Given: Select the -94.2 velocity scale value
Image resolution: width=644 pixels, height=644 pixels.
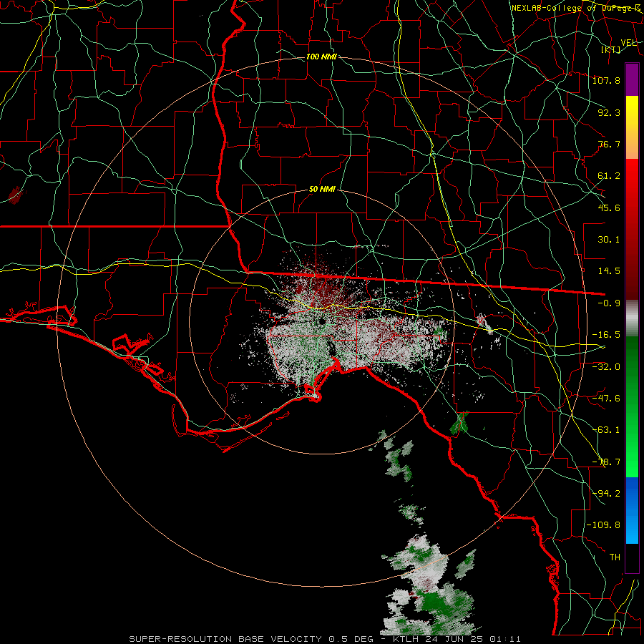Looking at the screenshot, I should point(606,493).
